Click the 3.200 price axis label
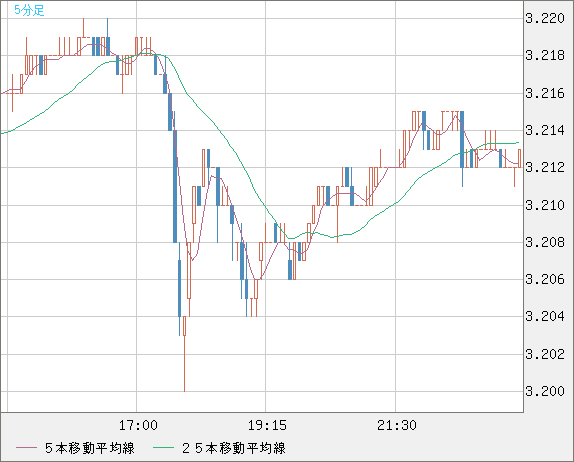This screenshot has height=462, width=574. [x=545, y=391]
